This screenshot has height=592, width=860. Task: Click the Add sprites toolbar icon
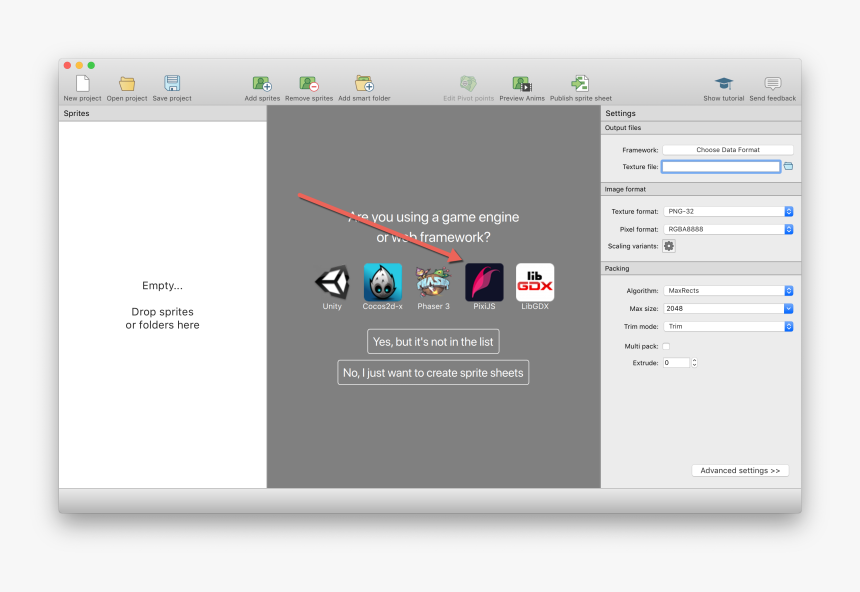click(x=261, y=84)
